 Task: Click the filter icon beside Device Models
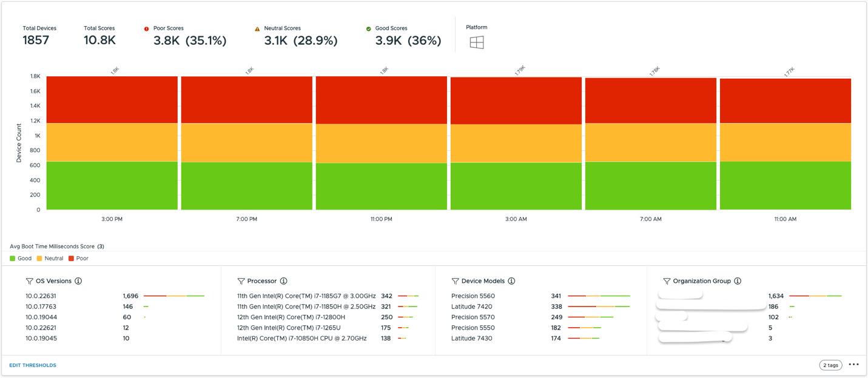[455, 280]
